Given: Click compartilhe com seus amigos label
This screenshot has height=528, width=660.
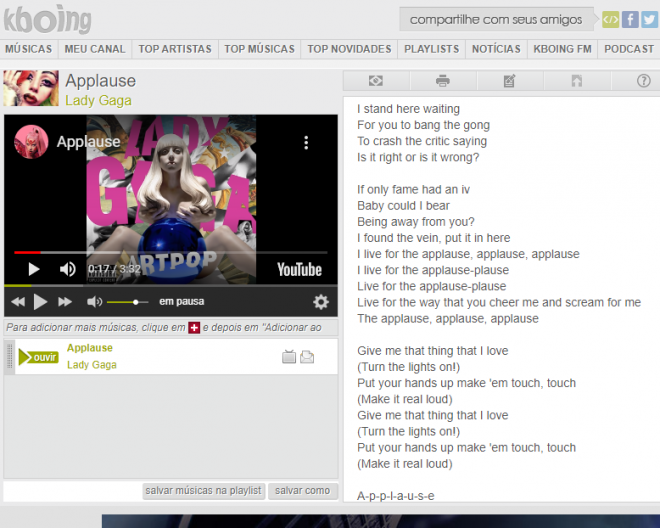Looking at the screenshot, I should (x=496, y=19).
